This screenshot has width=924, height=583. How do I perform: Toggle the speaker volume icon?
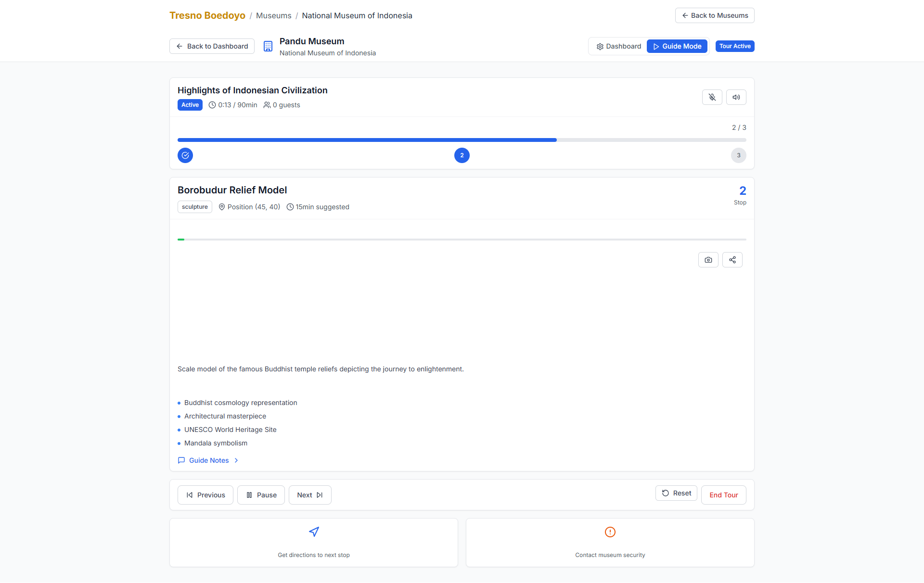point(736,97)
